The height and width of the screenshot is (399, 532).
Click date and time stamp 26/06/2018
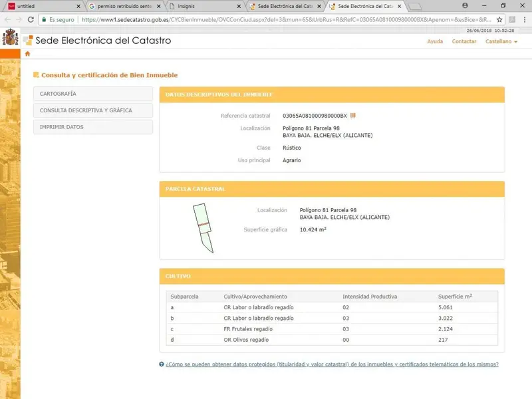490,31
